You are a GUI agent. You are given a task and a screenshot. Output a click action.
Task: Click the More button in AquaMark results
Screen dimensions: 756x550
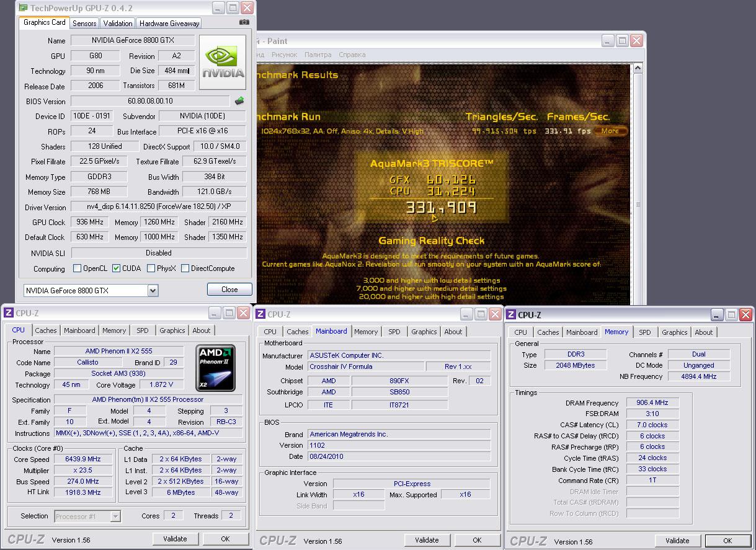click(610, 131)
